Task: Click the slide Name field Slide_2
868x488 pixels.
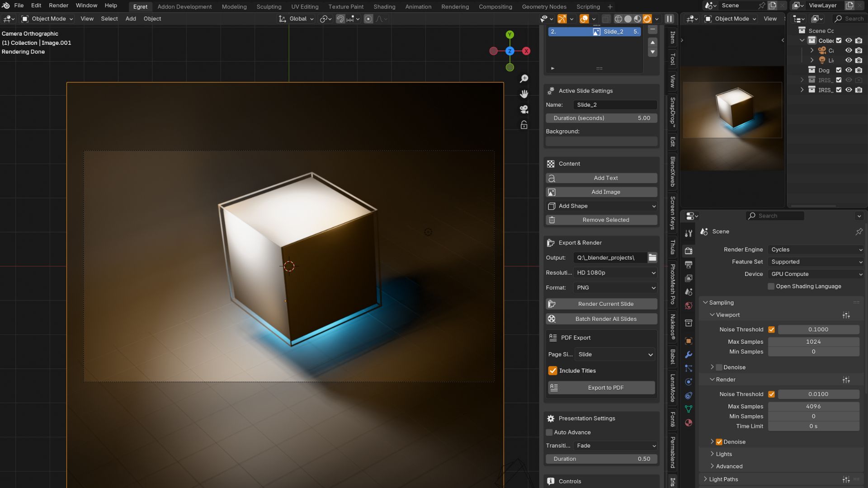Action: point(615,105)
